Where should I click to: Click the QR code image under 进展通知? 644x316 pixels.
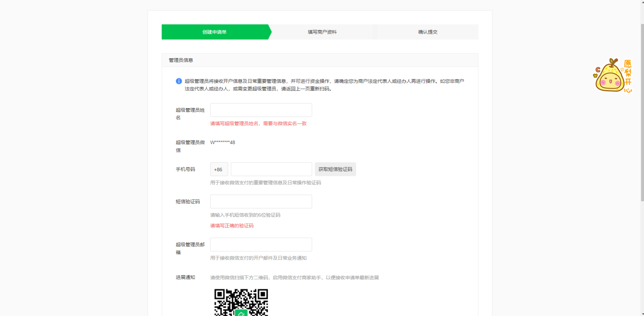[241, 302]
